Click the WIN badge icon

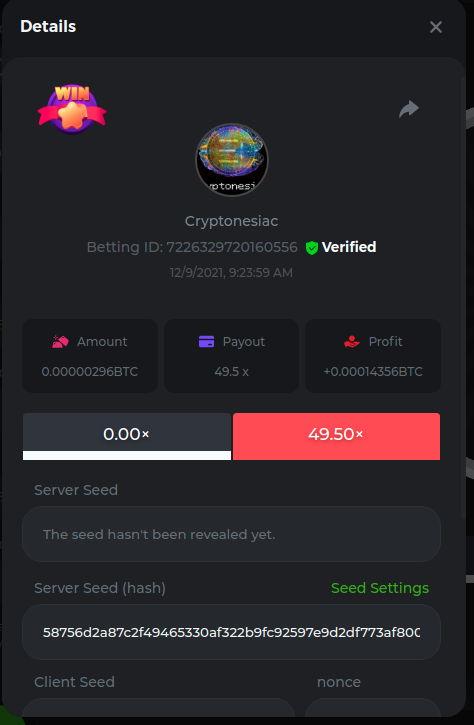point(72,110)
